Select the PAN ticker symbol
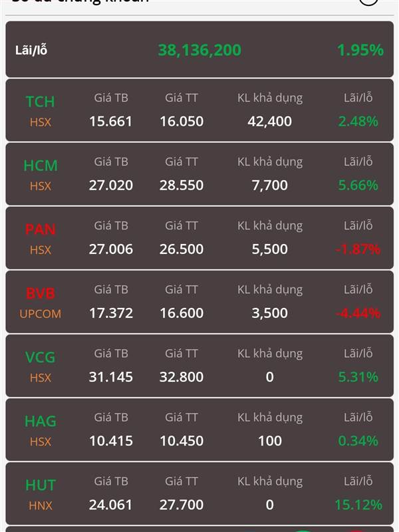The image size is (399, 532). (41, 229)
